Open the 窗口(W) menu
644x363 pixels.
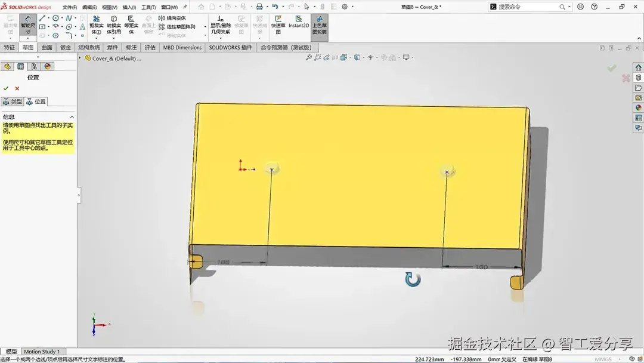[x=169, y=7]
